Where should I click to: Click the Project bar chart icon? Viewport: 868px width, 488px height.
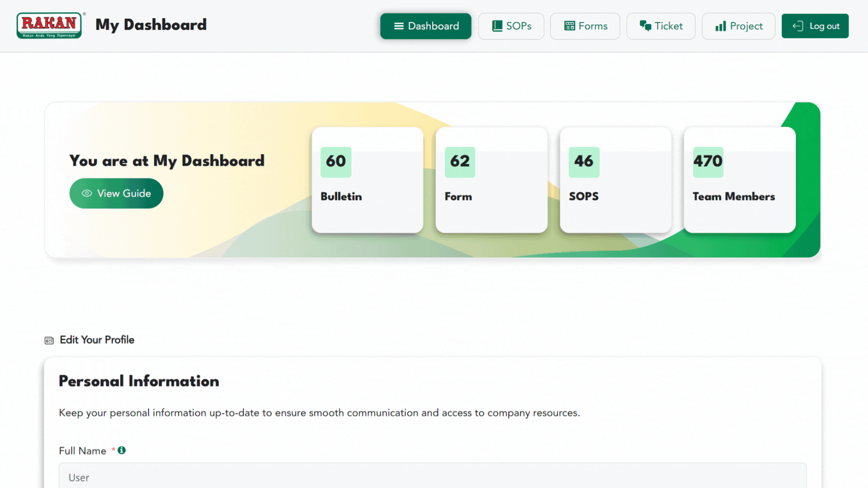pyautogui.click(x=720, y=26)
